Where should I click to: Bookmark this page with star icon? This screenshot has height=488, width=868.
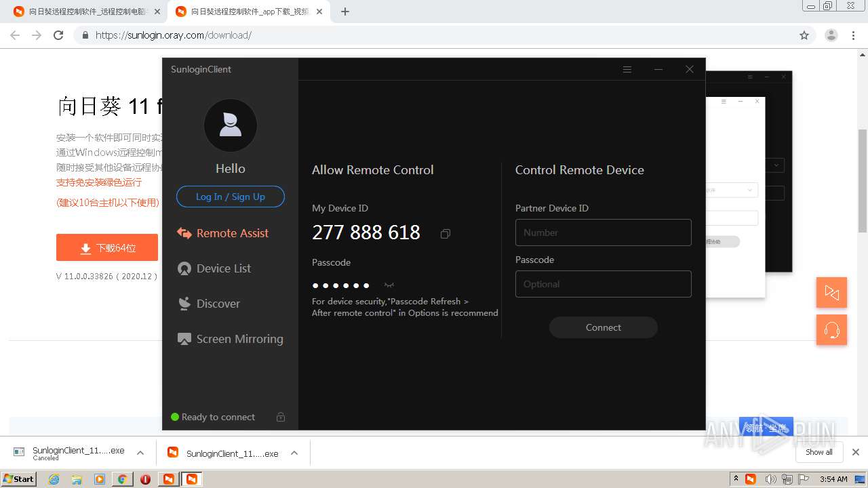click(804, 35)
